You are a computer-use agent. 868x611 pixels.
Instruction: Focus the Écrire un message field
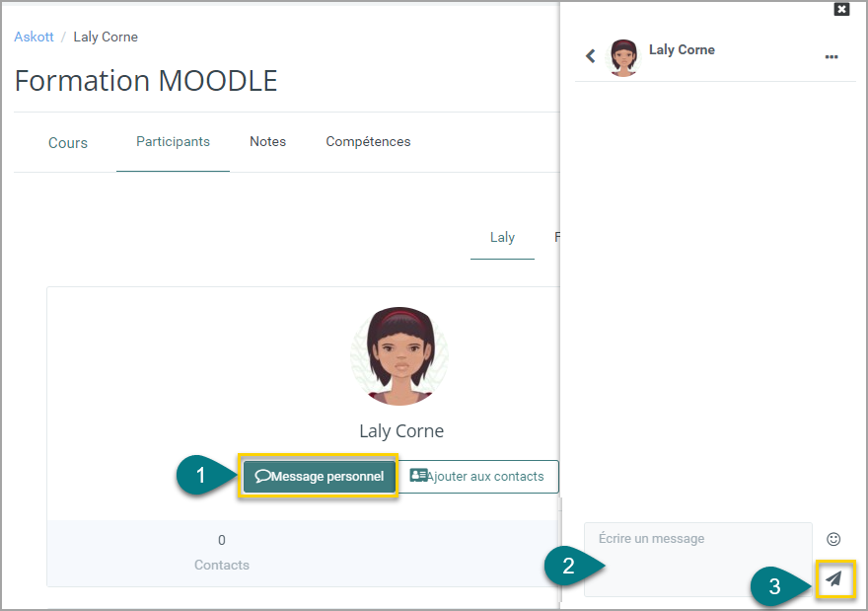click(x=697, y=560)
